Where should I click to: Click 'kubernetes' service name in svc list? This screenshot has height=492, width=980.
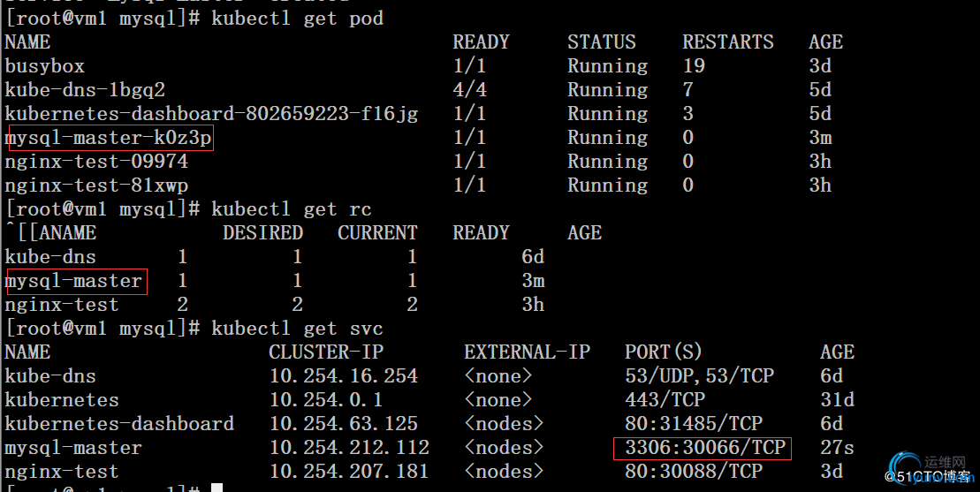pos(62,399)
